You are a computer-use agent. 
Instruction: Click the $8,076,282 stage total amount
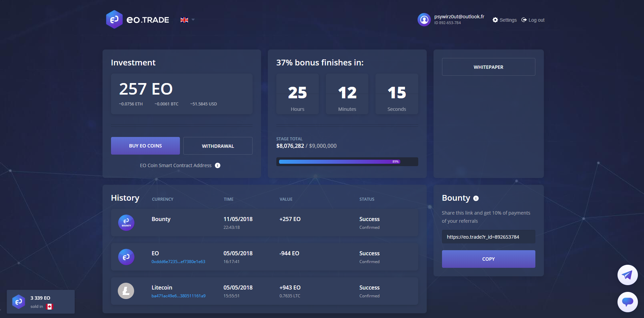290,146
